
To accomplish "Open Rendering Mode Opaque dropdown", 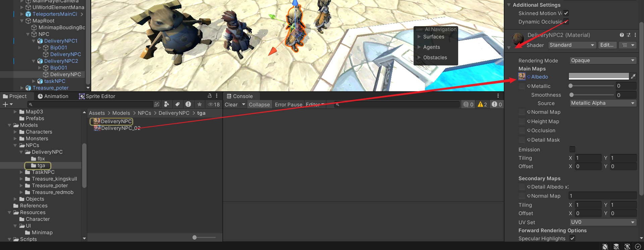I will (603, 60).
